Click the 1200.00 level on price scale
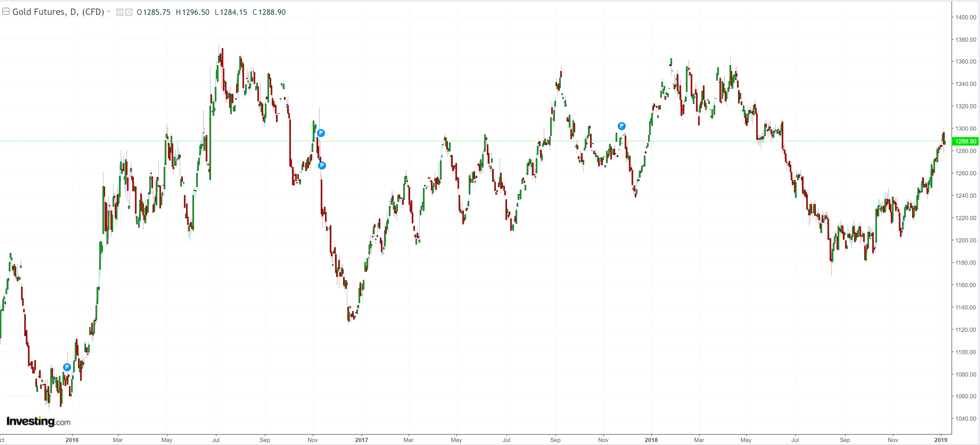 tap(966, 240)
